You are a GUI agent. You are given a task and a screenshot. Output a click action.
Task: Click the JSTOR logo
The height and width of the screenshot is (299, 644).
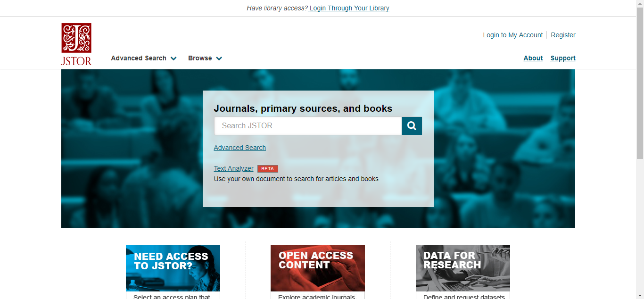[76, 44]
